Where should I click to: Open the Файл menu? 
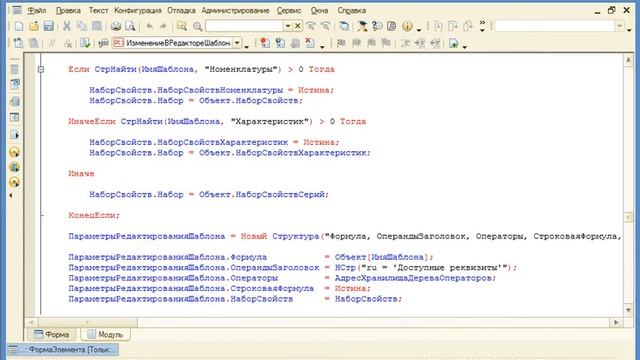[x=37, y=11]
